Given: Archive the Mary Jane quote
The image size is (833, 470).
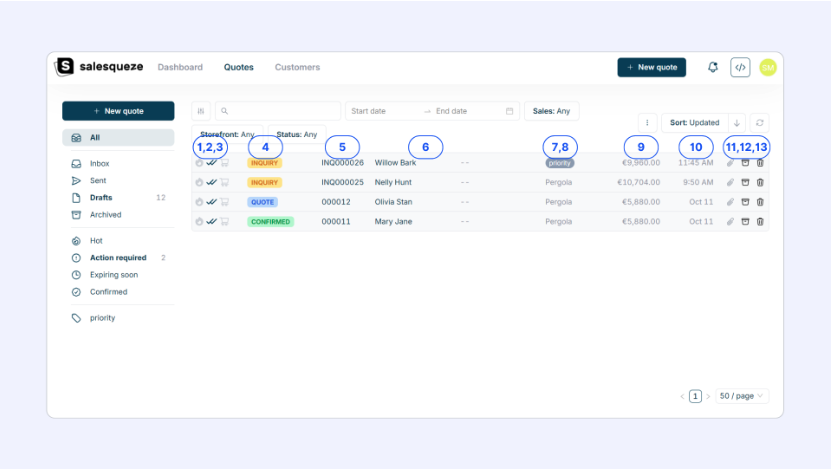Looking at the screenshot, I should coord(745,222).
